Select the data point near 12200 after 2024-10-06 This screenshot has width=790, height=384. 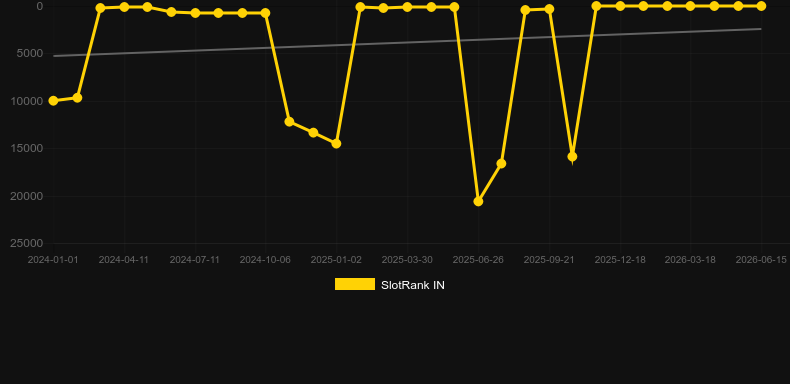(x=289, y=121)
